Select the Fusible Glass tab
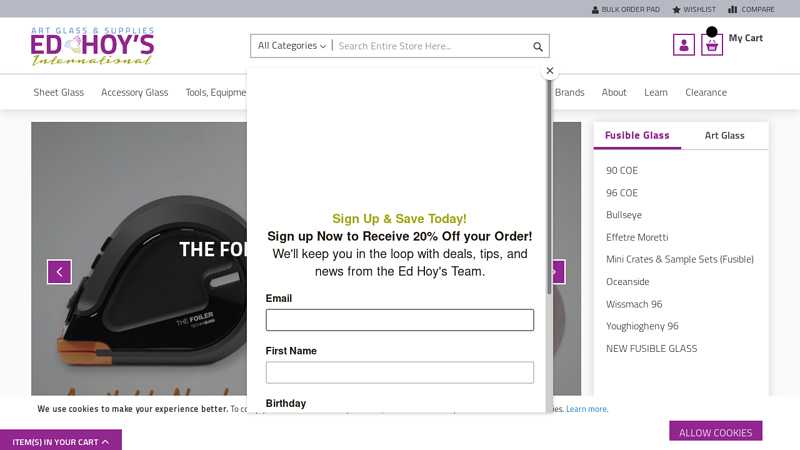This screenshot has height=450, width=800. pos(637,135)
